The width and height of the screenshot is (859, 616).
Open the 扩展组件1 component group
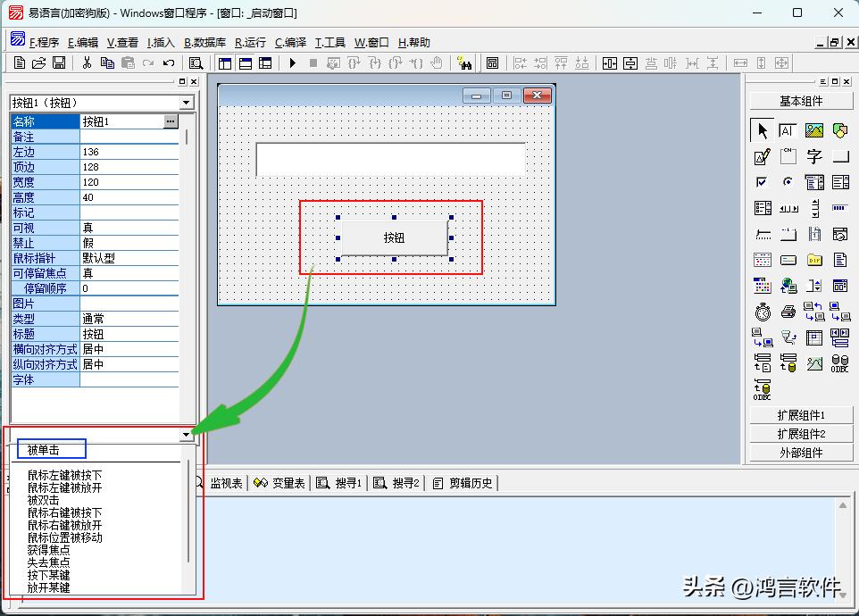[x=801, y=415]
